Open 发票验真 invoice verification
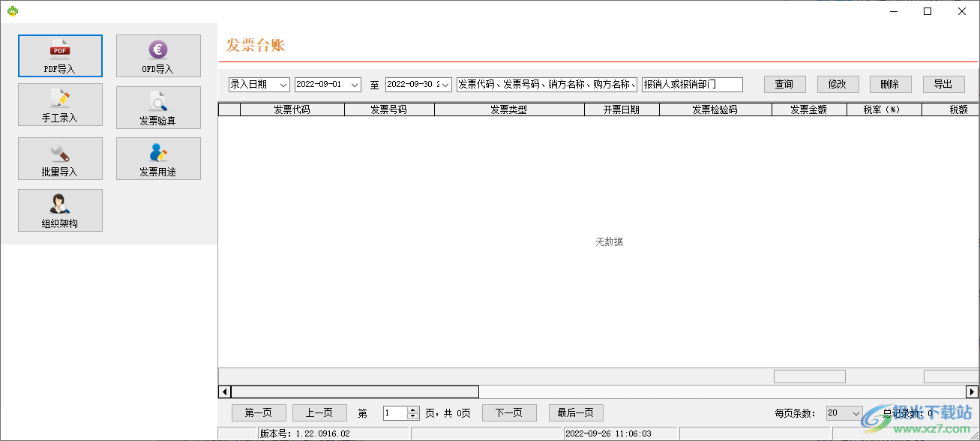 pos(158,107)
